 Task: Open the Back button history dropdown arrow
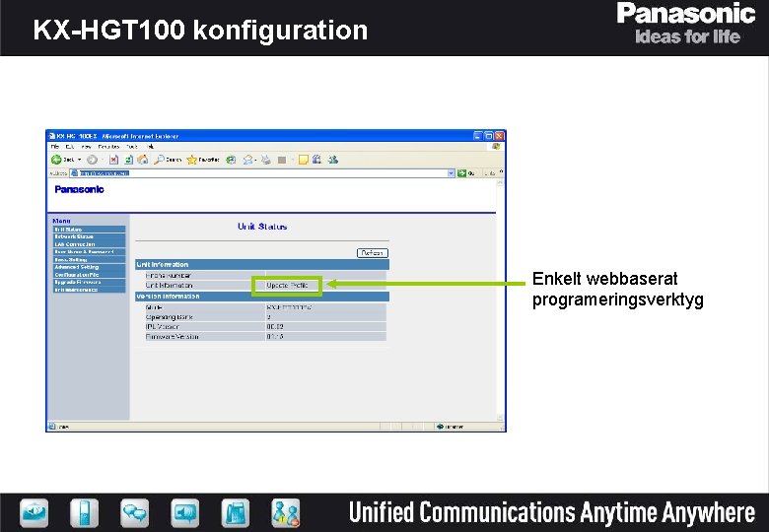(80, 160)
